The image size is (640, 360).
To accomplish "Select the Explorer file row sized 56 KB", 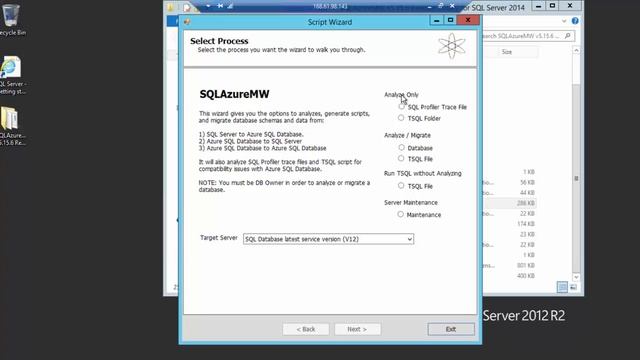I will (x=510, y=182).
